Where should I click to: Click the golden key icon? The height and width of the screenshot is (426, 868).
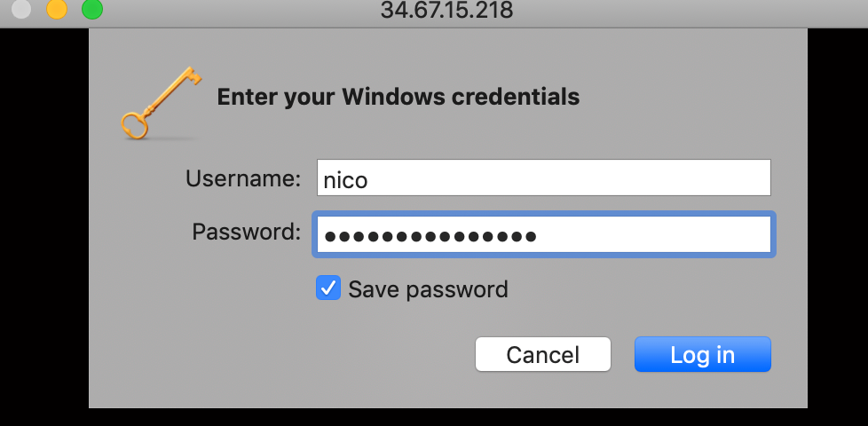(x=155, y=102)
